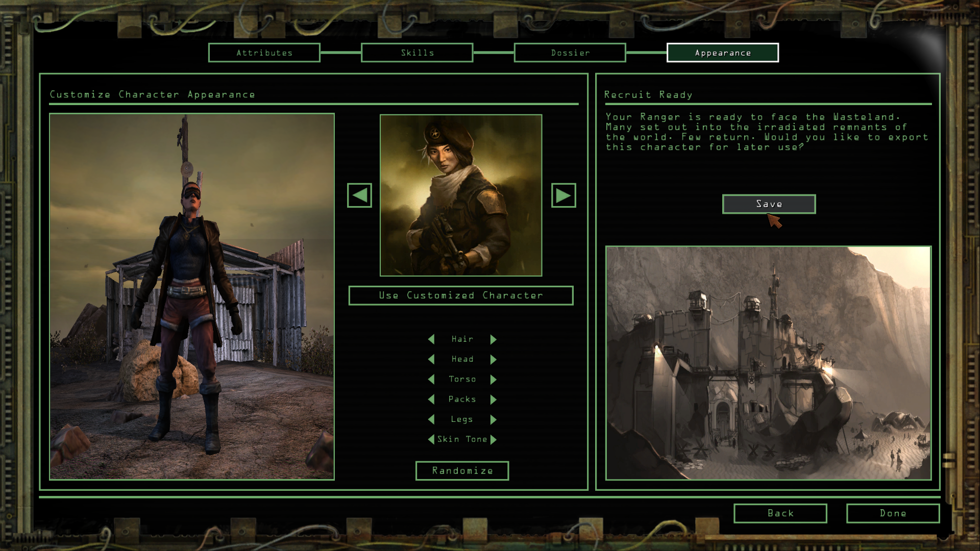
Task: Click Save to export character
Action: point(769,204)
